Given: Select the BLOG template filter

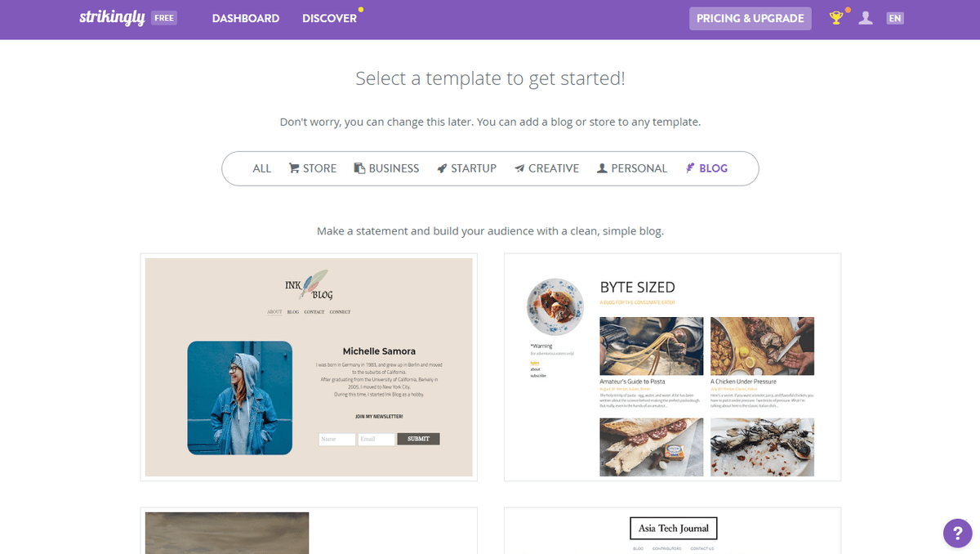Looking at the screenshot, I should coord(706,168).
